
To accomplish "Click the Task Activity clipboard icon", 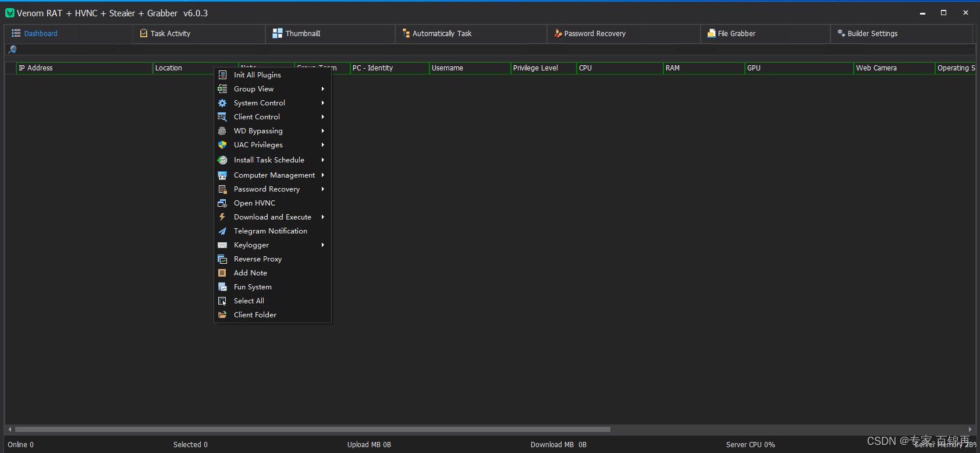I will pos(144,33).
